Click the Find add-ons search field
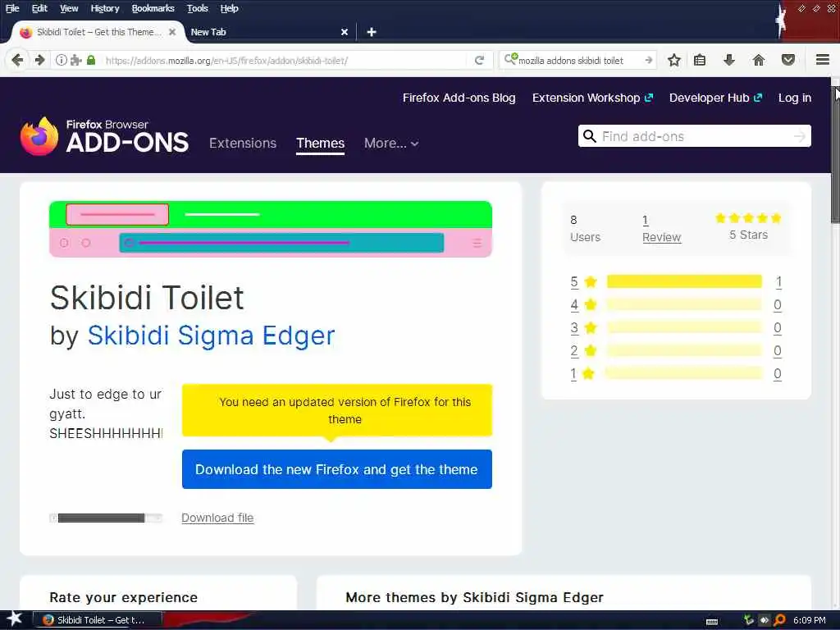 coord(695,136)
